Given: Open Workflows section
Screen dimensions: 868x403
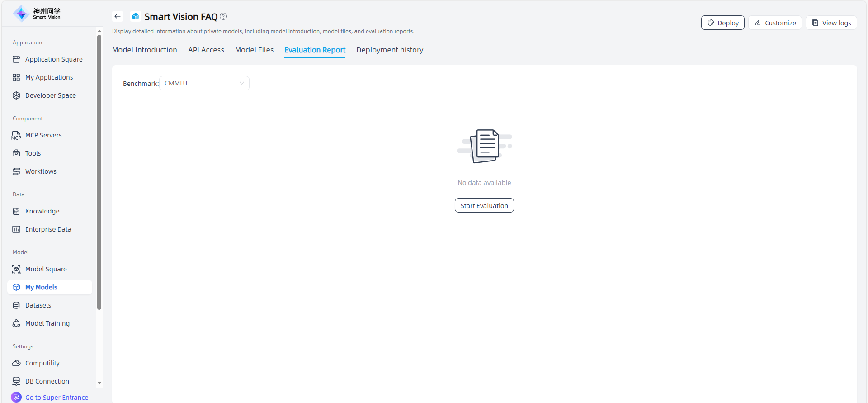Looking at the screenshot, I should (x=41, y=171).
